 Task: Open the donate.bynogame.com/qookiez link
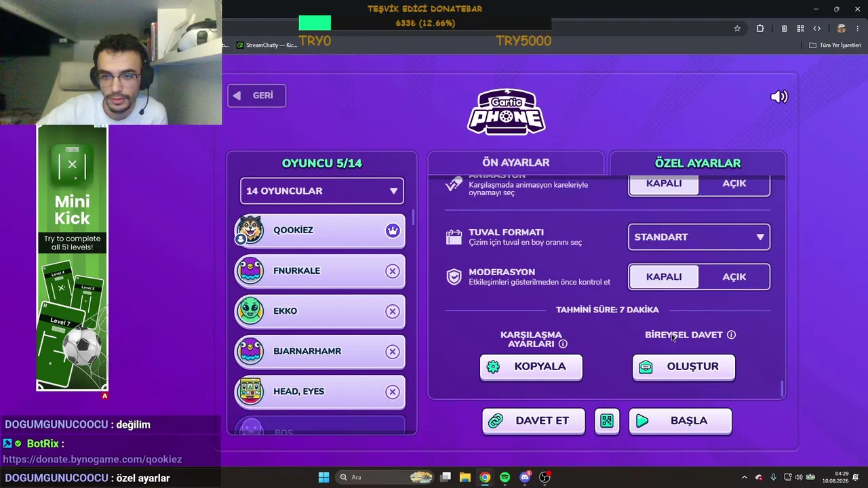[x=92, y=459]
